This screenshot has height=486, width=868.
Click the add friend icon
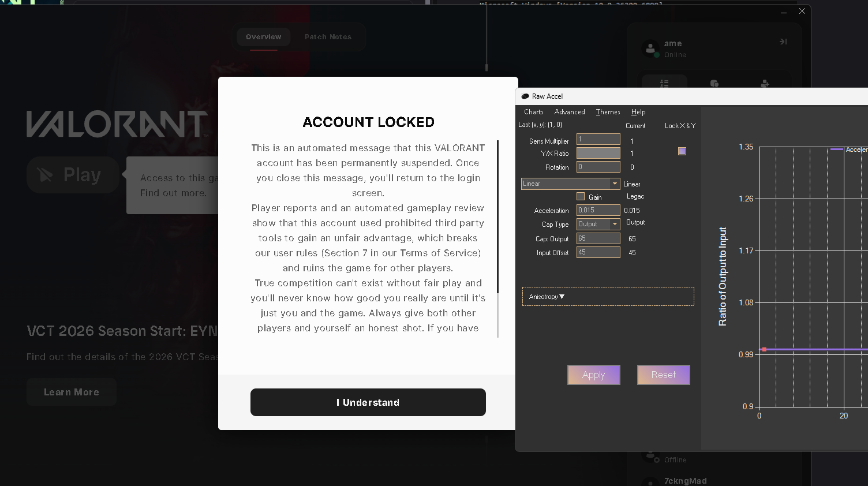click(x=765, y=84)
